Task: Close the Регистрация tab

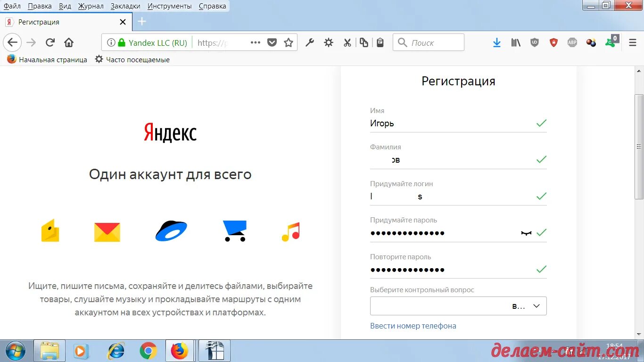Action: [x=123, y=22]
